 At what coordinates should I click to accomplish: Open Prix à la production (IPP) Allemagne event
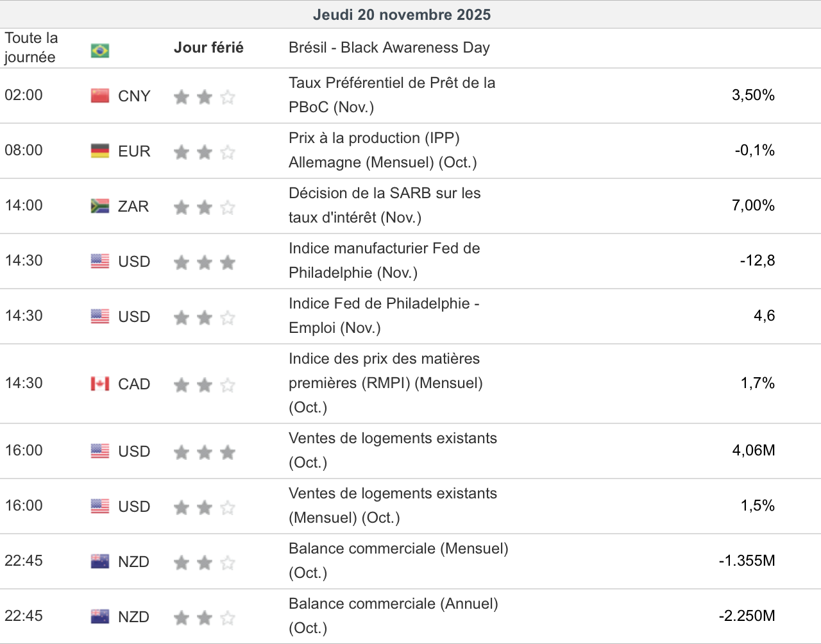[382, 150]
